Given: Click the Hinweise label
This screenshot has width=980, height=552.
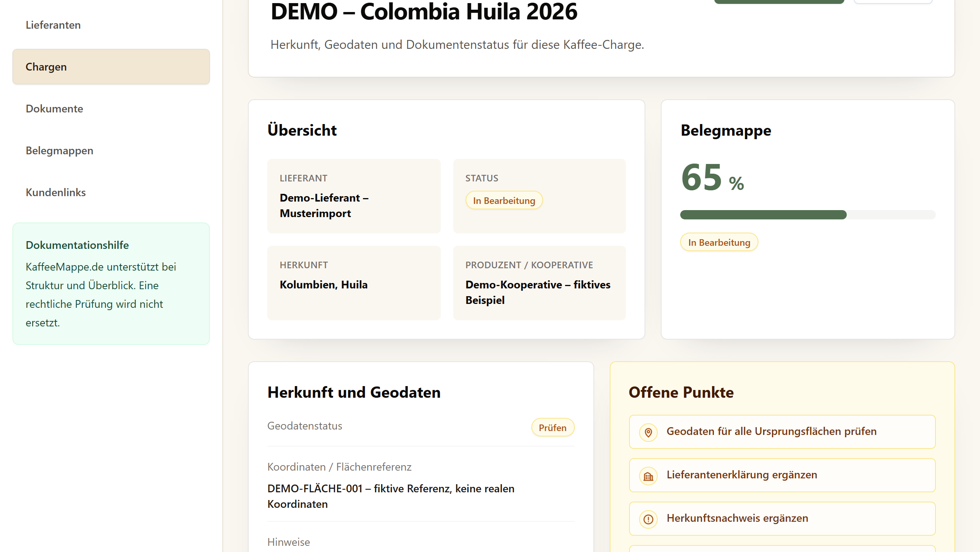Looking at the screenshot, I should [x=289, y=542].
